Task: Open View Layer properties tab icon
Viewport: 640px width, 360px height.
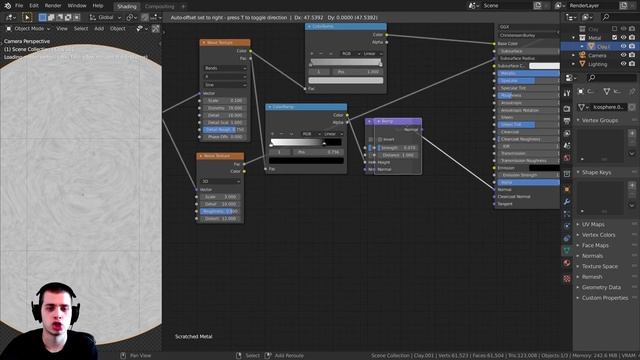Action: click(x=567, y=133)
